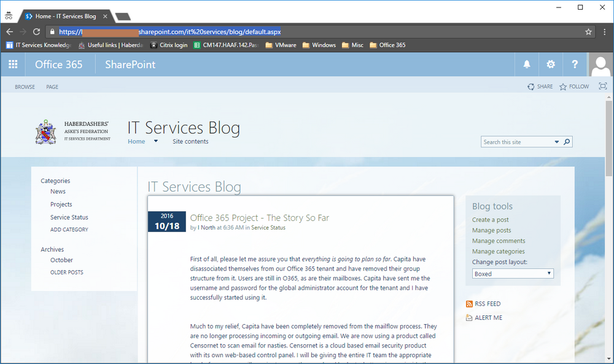Viewport: 614px width, 364px height.
Task: Open the search scope dropdown arrow
Action: [556, 142]
